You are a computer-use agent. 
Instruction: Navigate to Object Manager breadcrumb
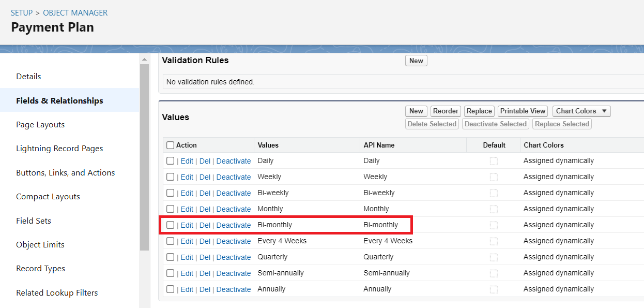coord(75,12)
